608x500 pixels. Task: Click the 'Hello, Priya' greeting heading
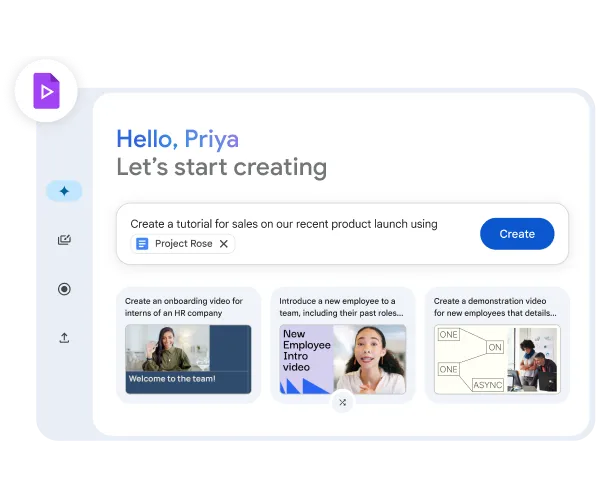click(177, 139)
